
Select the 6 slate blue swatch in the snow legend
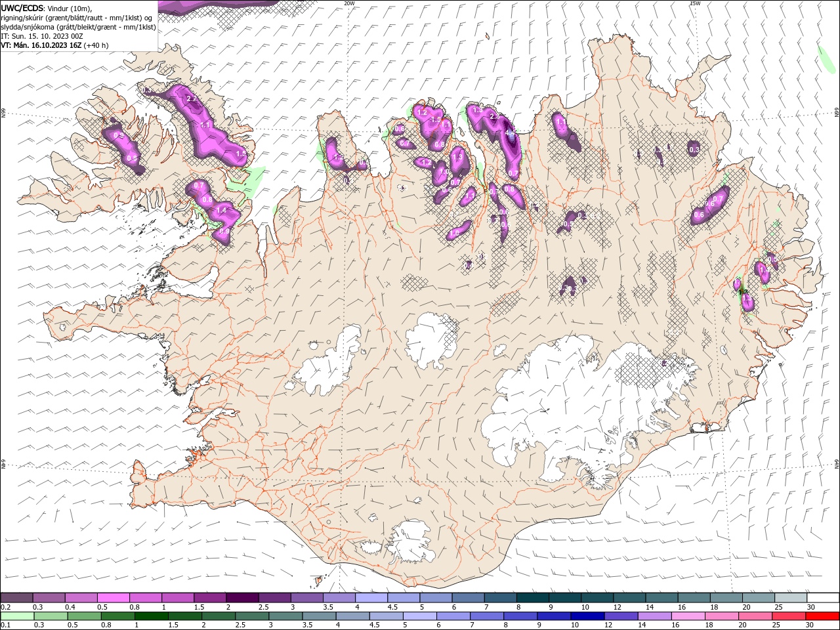click(x=467, y=597)
